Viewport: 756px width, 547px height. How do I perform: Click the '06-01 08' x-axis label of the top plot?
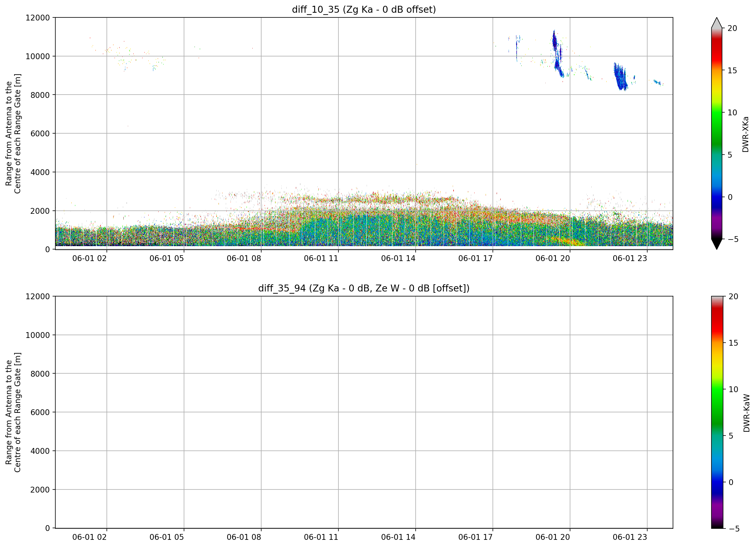(x=244, y=258)
